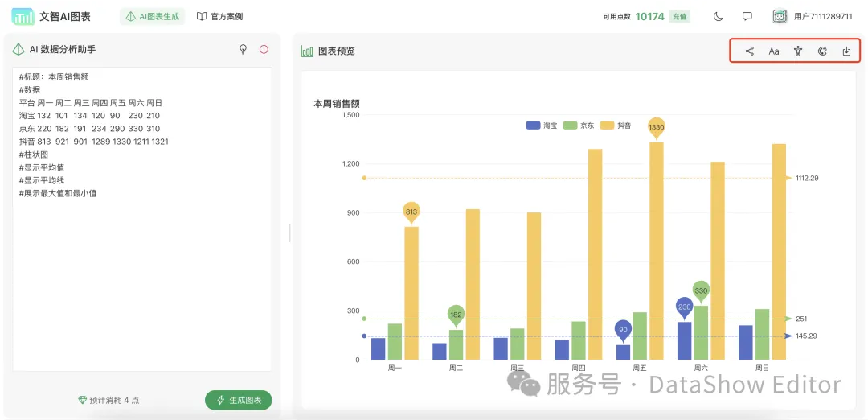Click the accessibility figure icon

point(798,51)
